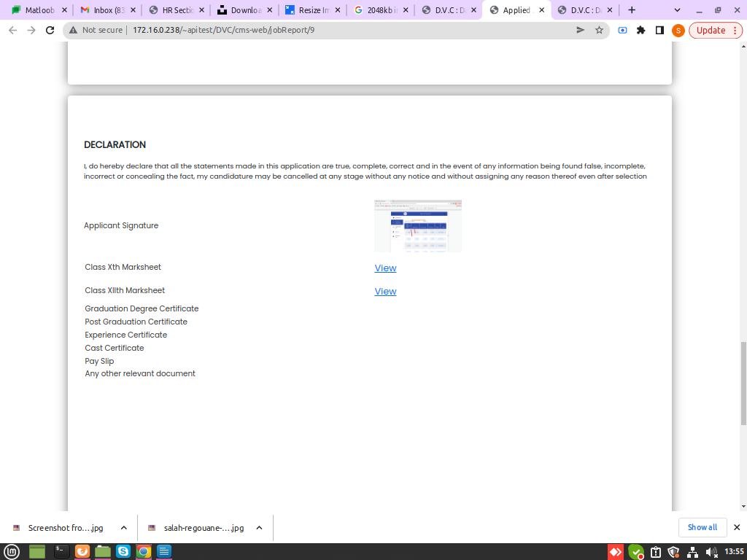The height and width of the screenshot is (560, 747).
Task: Expand the tab search dropdown arrow
Action: click(677, 10)
